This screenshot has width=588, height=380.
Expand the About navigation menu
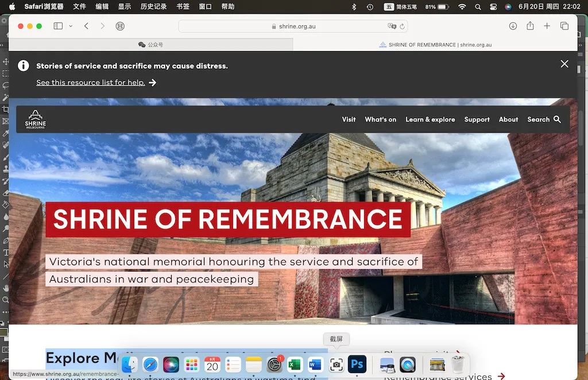point(509,119)
